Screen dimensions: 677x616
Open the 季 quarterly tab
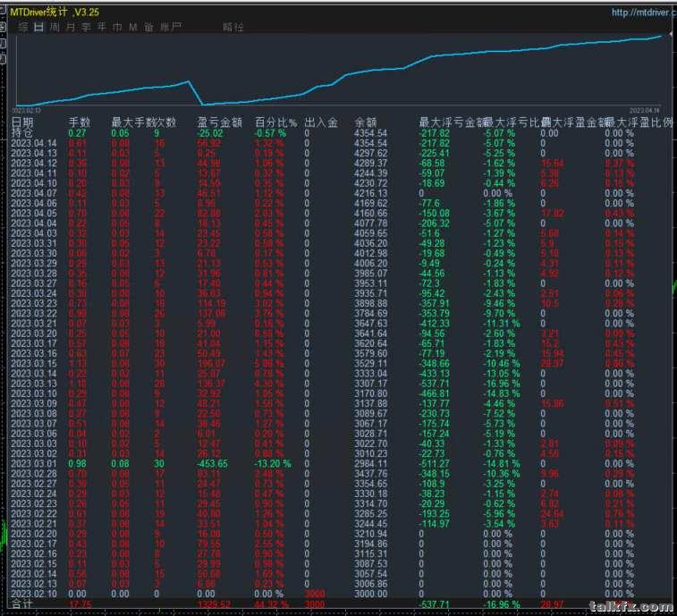pos(86,27)
